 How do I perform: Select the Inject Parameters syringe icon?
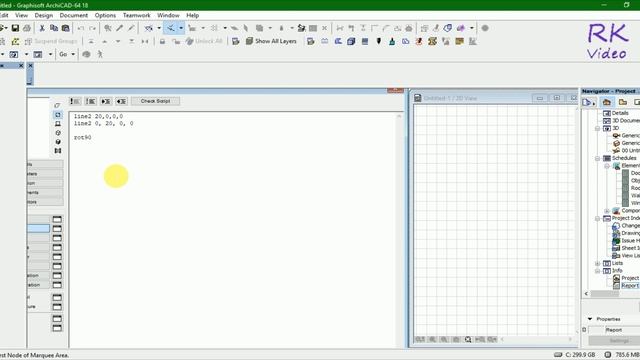click(131, 28)
